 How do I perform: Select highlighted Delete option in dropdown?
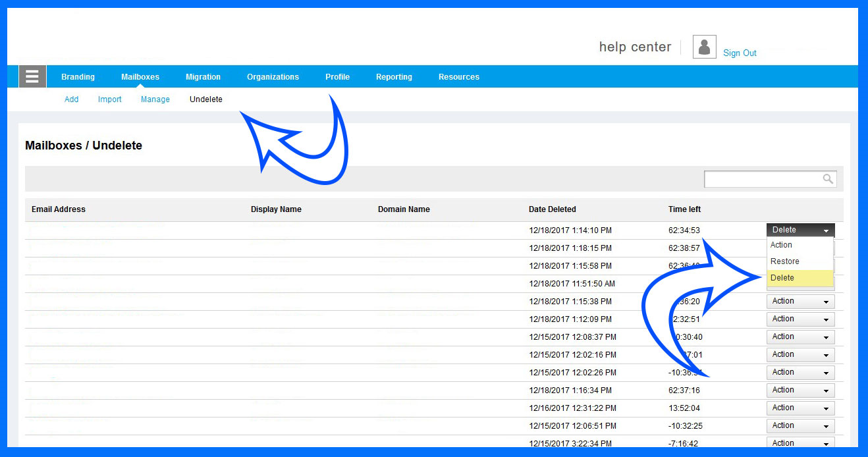pos(782,278)
